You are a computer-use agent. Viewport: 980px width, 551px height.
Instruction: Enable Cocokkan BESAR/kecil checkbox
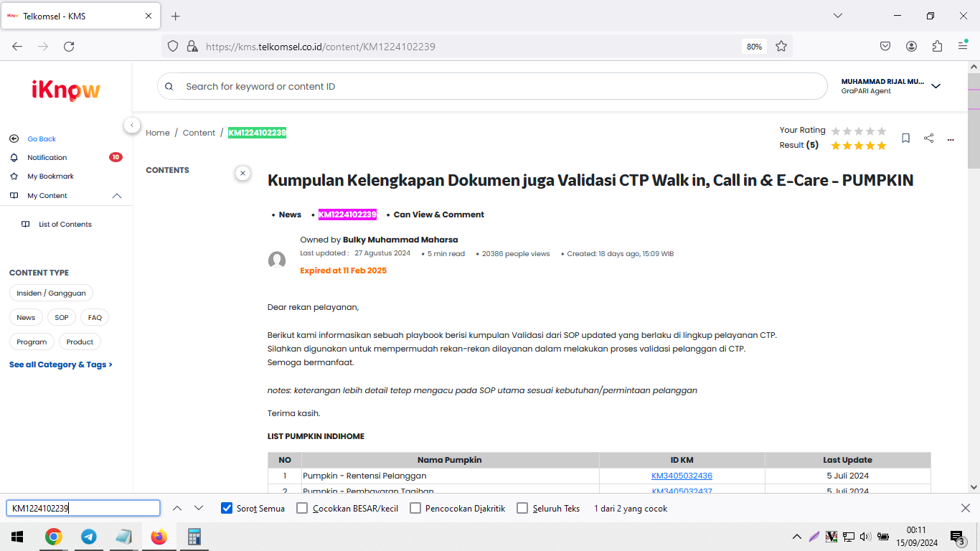302,508
